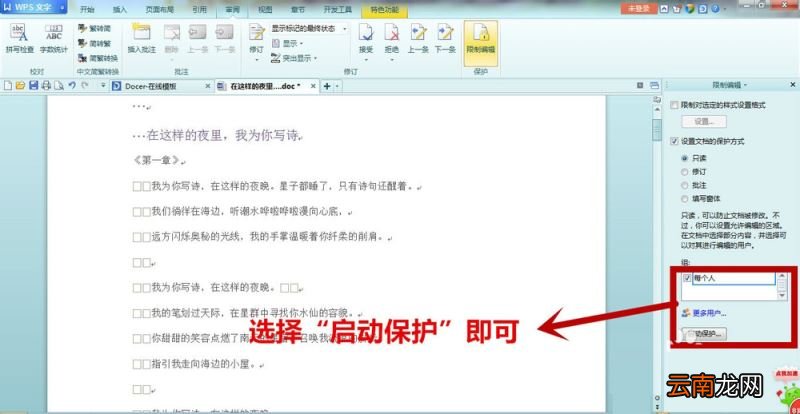Viewport: 800px width, 414px height.
Task: Click the scroll-up arrow of document scrollbar
Action: 657,107
